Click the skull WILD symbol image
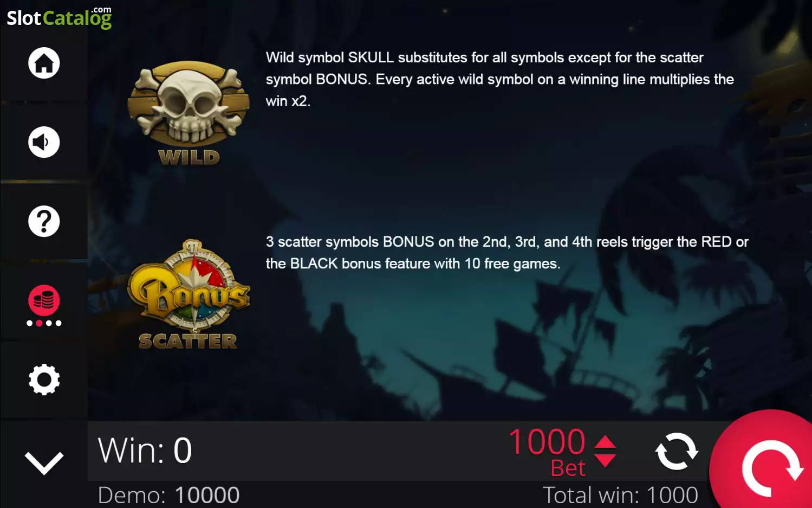Viewport: 812px width, 508px height. 189,112
